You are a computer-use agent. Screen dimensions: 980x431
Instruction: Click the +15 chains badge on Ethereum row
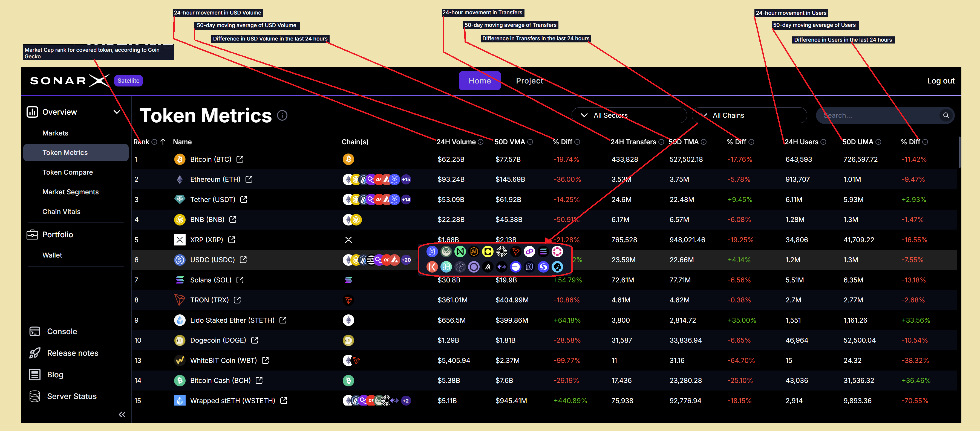[406, 179]
